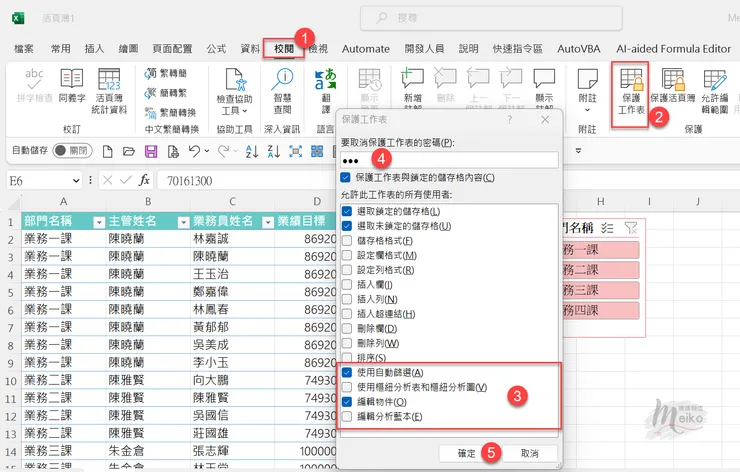Open the 主管姓名 column filter dropdown

click(x=183, y=222)
